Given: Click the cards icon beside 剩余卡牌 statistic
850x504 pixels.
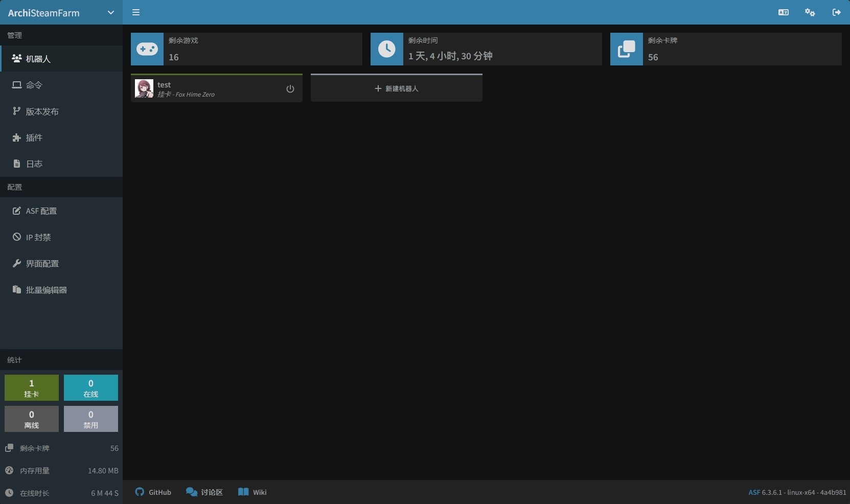Looking at the screenshot, I should pyautogui.click(x=9, y=448).
